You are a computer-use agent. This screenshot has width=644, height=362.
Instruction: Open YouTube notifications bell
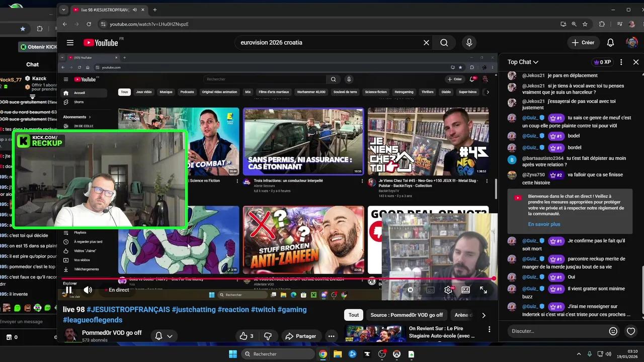(610, 43)
